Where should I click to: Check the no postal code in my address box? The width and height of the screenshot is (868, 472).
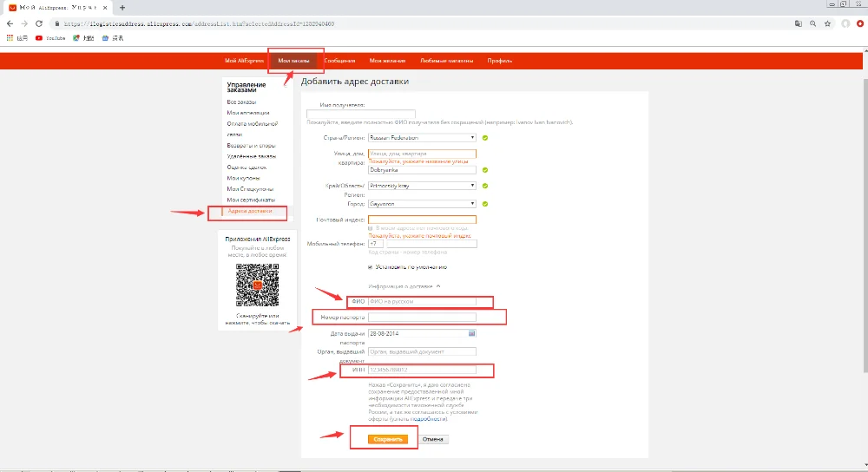(371, 228)
